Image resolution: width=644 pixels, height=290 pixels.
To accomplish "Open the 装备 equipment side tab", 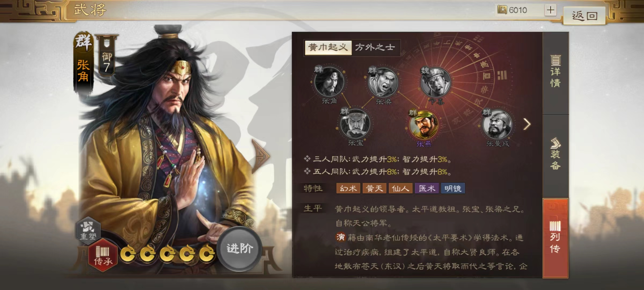I will (x=555, y=154).
